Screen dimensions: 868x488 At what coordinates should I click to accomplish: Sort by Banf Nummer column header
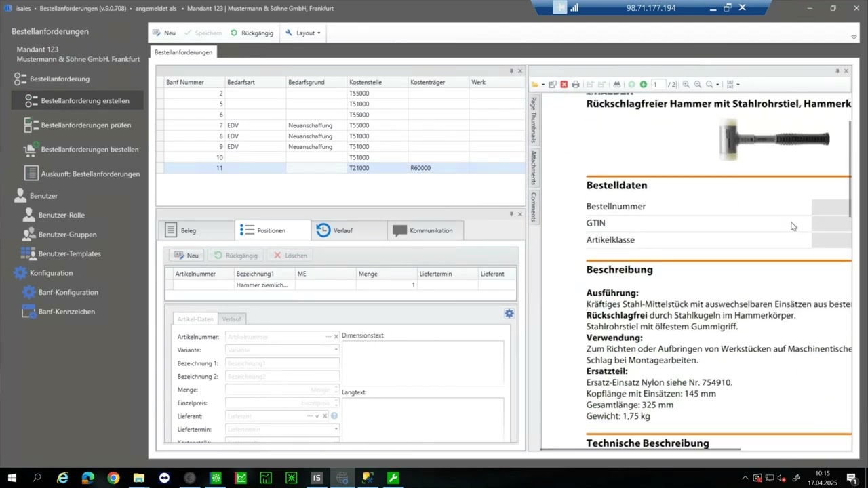pyautogui.click(x=194, y=82)
